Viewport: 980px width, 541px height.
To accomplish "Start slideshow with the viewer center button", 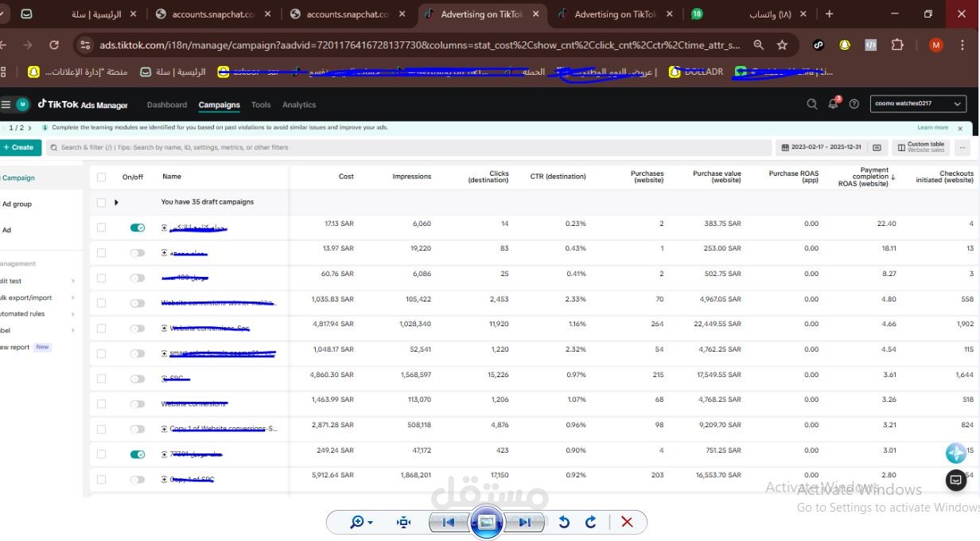I will point(486,523).
